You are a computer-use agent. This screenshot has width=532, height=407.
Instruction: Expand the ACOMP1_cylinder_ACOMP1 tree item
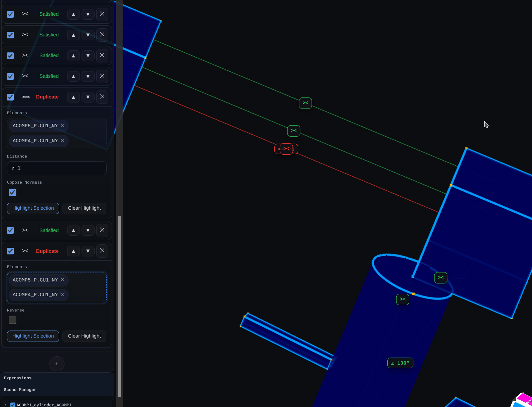click(x=6, y=405)
